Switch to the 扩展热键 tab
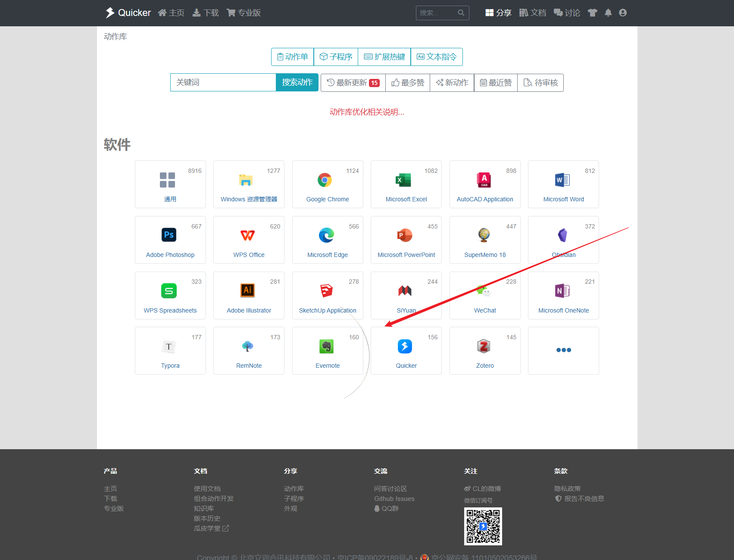This screenshot has height=560, width=734. coord(384,57)
